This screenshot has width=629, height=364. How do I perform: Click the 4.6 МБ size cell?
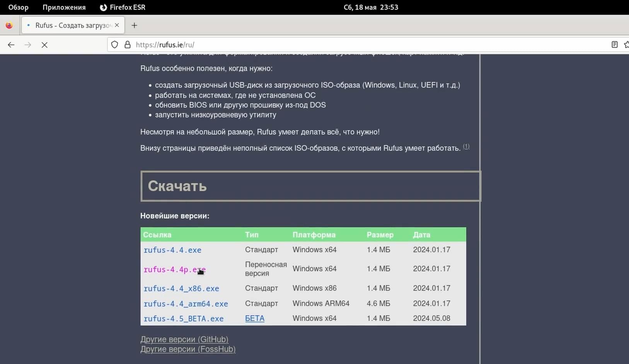click(x=378, y=303)
